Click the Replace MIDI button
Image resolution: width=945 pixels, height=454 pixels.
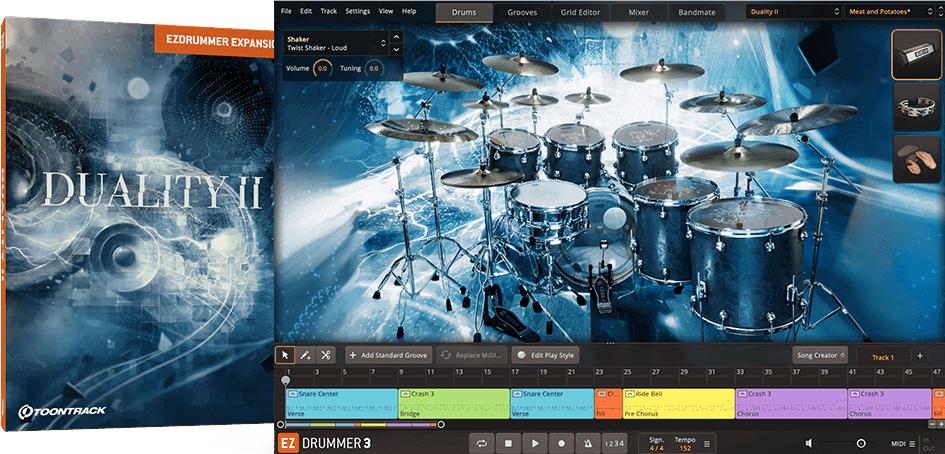pos(471,355)
